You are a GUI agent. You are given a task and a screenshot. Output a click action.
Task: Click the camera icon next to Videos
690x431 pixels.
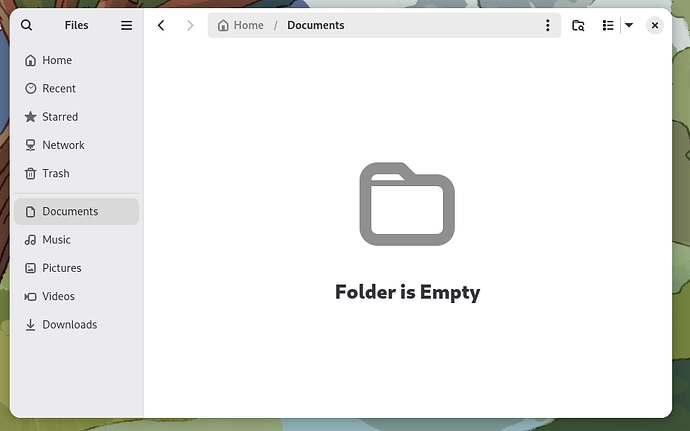tap(30, 296)
